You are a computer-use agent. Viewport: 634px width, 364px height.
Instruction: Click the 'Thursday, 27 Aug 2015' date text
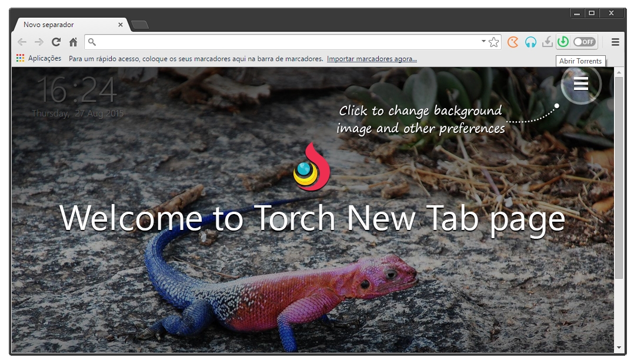coord(78,113)
